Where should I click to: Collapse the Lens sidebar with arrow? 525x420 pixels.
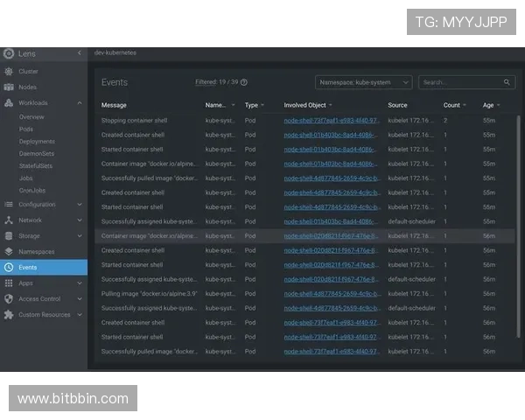(79, 53)
